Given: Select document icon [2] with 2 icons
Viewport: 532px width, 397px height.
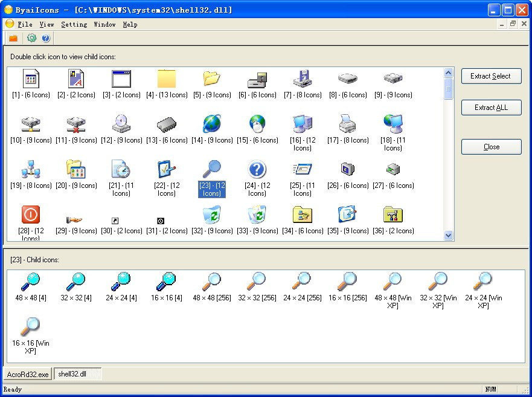Looking at the screenshot, I should point(76,79).
